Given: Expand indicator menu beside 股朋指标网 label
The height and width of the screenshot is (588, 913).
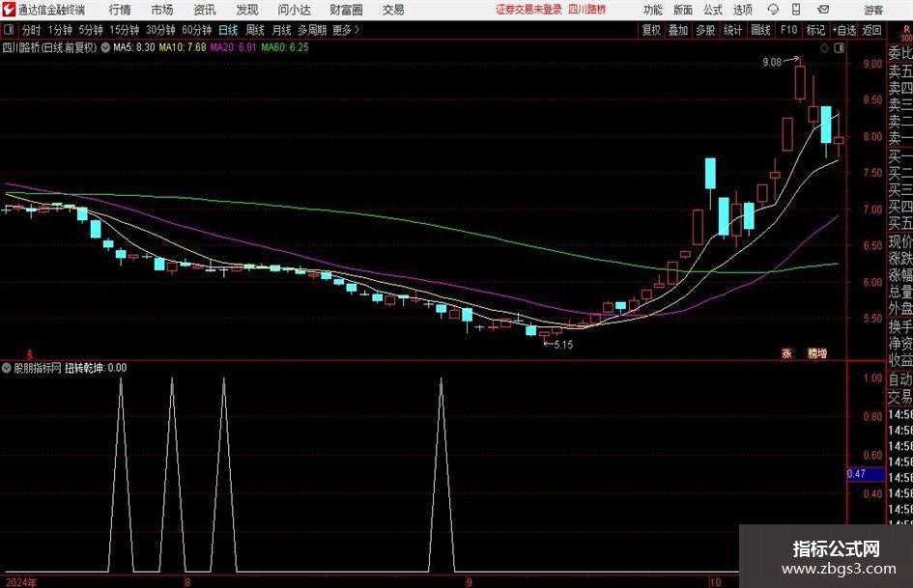Looking at the screenshot, I should 7,368.
